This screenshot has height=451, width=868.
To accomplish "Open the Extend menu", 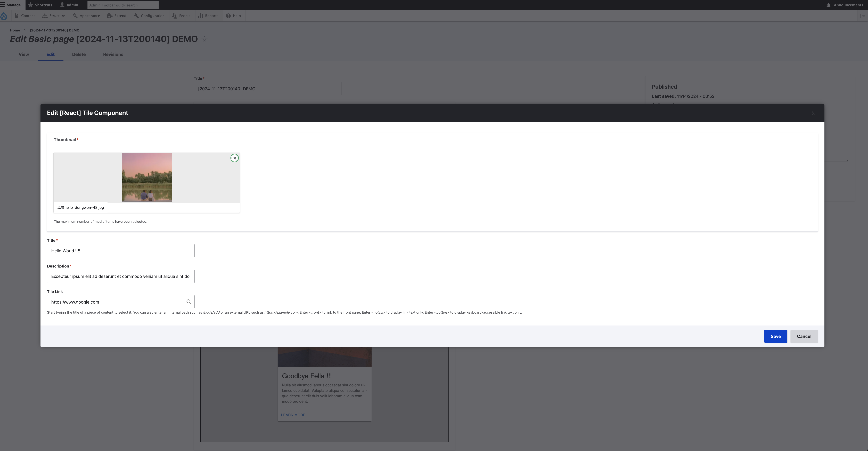I will pos(117,16).
